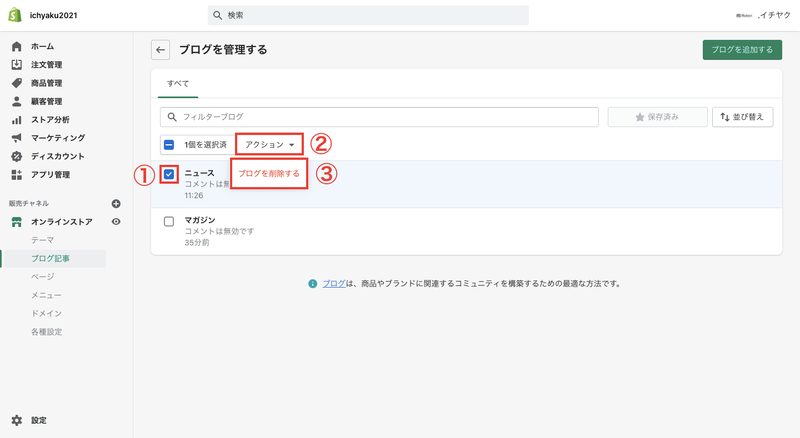Open the マガジン blog entry
The height and width of the screenshot is (438, 800).
pyautogui.click(x=199, y=220)
